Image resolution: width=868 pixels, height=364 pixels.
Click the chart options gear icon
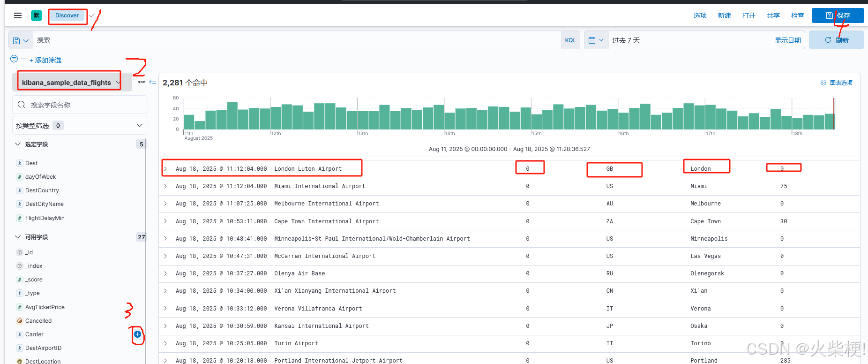pos(823,83)
